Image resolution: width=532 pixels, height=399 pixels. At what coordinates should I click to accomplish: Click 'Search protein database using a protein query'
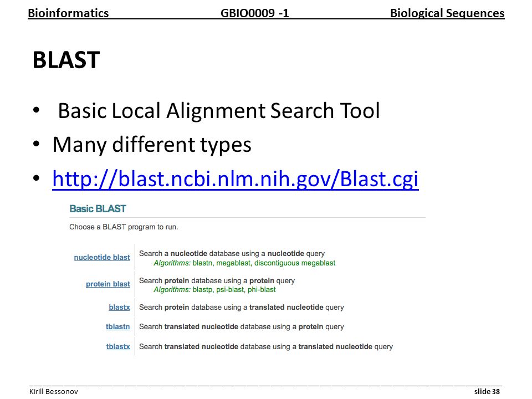pos(217,280)
